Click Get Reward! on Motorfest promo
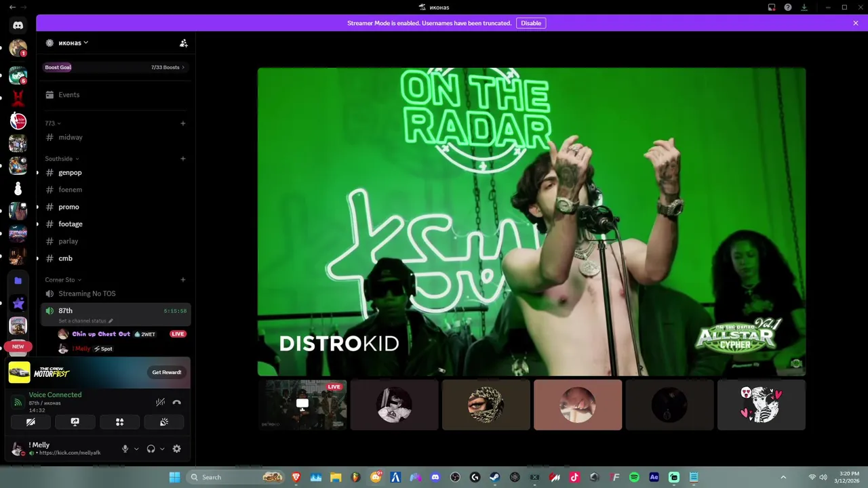868x488 pixels. pyautogui.click(x=166, y=372)
